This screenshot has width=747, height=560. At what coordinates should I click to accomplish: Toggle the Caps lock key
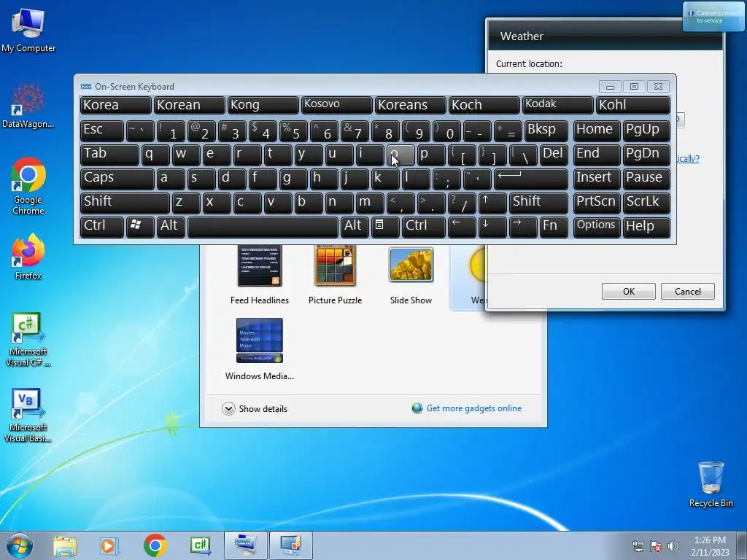(117, 179)
